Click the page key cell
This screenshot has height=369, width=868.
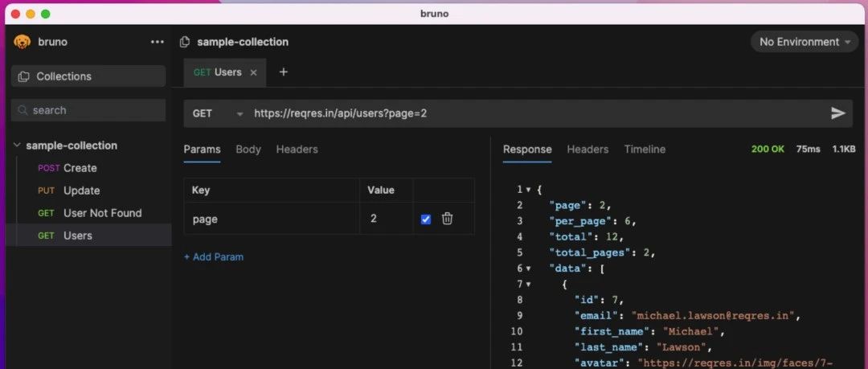click(272, 219)
